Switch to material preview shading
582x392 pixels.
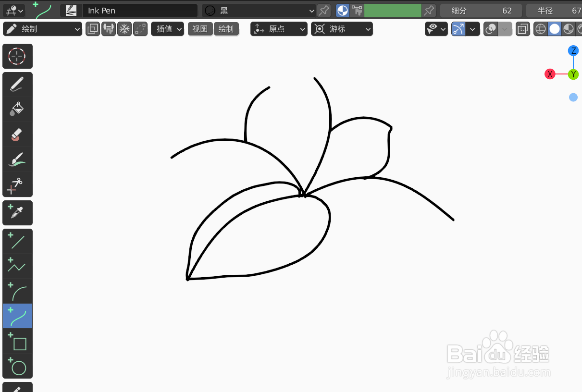click(x=569, y=29)
